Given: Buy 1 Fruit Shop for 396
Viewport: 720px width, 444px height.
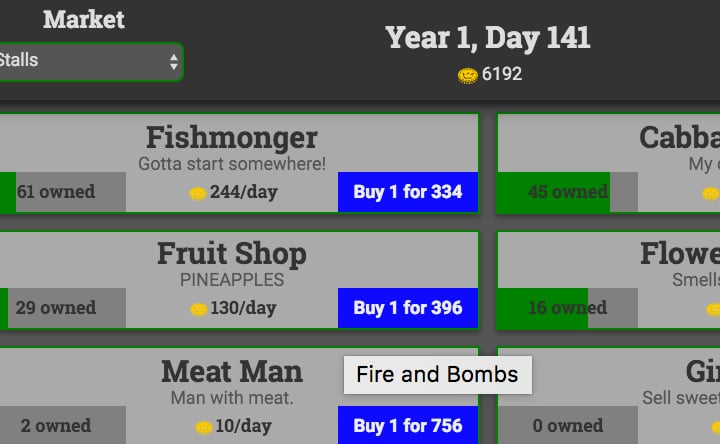Looking at the screenshot, I should click(x=408, y=308).
